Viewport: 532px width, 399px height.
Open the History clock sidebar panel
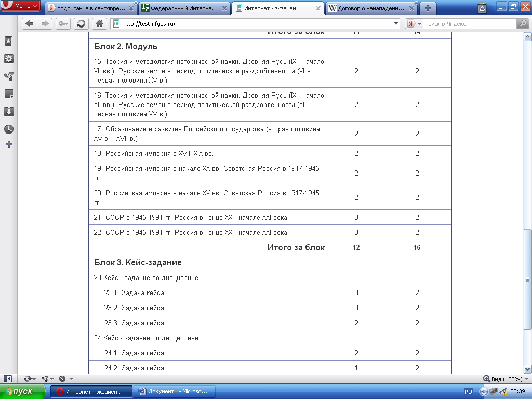8,129
